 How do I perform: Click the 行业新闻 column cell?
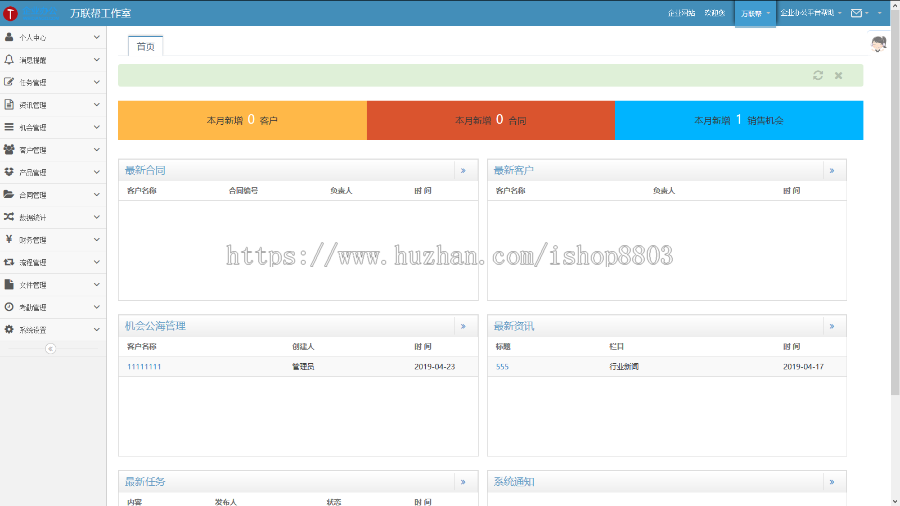coord(624,367)
